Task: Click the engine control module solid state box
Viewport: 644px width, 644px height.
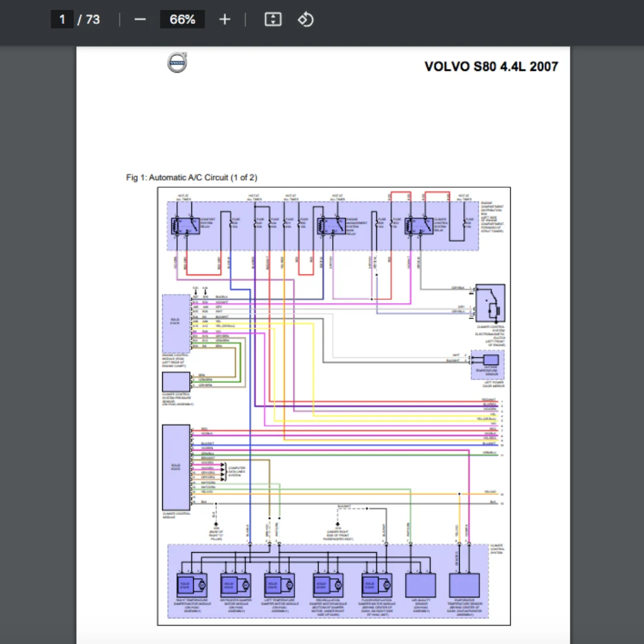Action: tap(176, 323)
